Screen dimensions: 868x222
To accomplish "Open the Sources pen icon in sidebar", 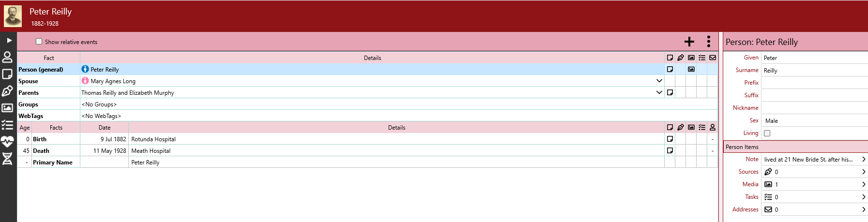I will click(x=7, y=91).
